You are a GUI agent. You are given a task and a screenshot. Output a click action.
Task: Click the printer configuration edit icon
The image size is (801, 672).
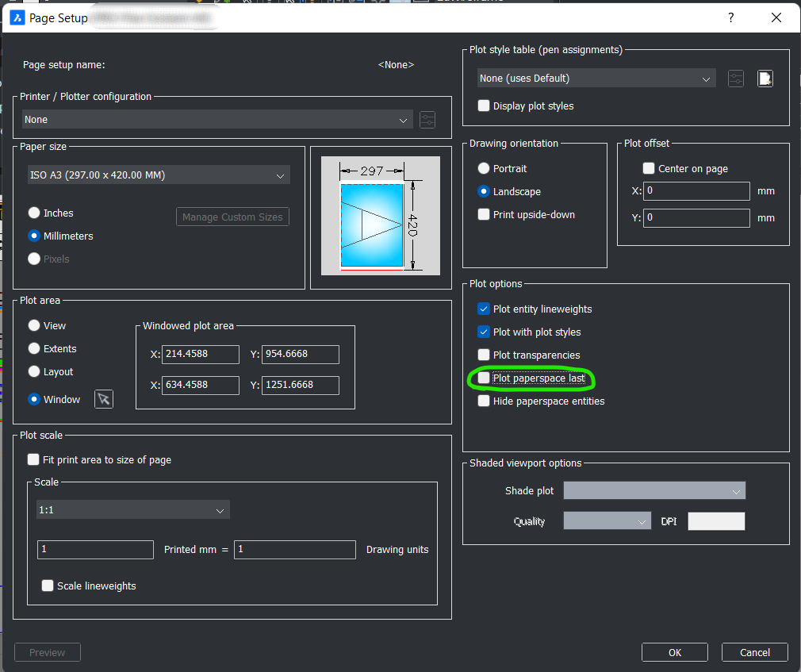(427, 120)
